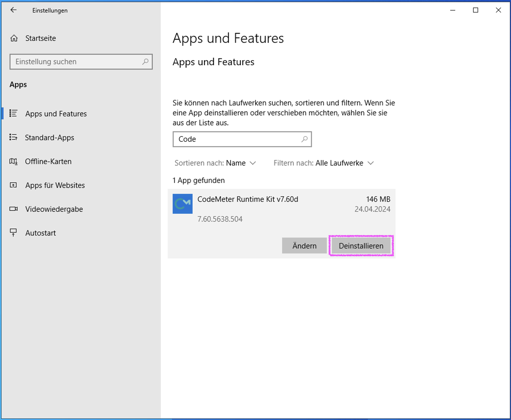This screenshot has width=511, height=420.
Task: Click the Ändern button
Action: coord(304,246)
